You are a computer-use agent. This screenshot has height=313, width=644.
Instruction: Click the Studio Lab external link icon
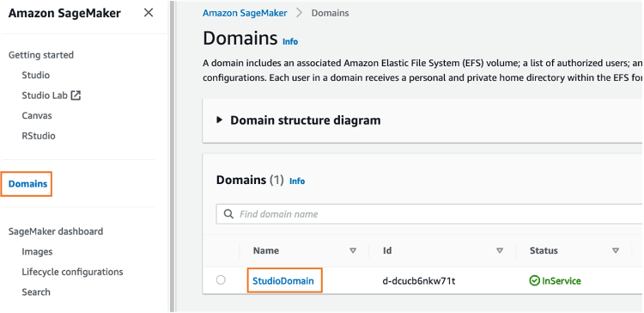coord(76,95)
